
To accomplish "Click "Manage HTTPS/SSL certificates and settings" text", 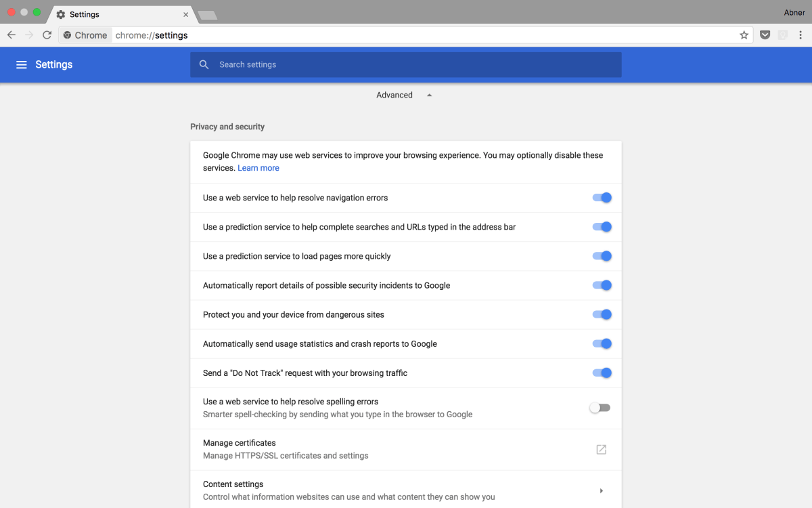I will click(x=286, y=456).
